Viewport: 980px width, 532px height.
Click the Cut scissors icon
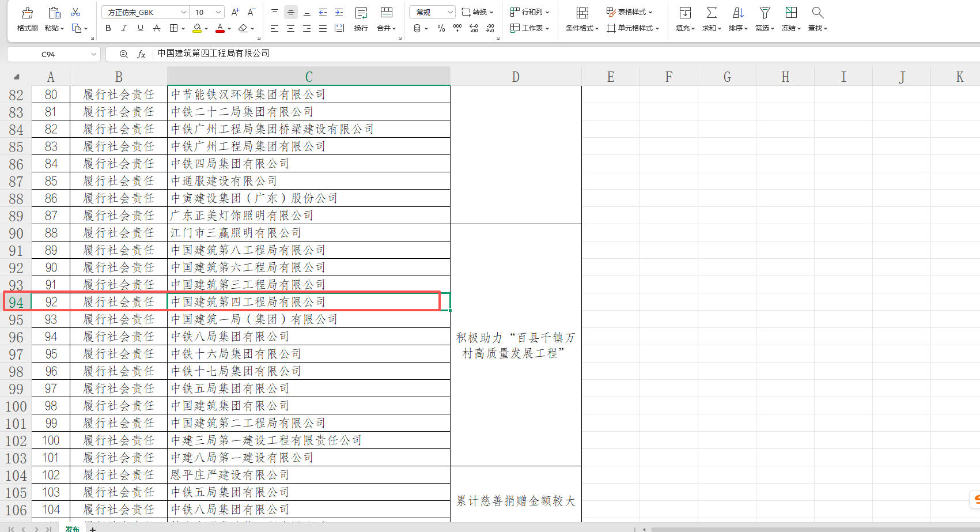coord(75,12)
